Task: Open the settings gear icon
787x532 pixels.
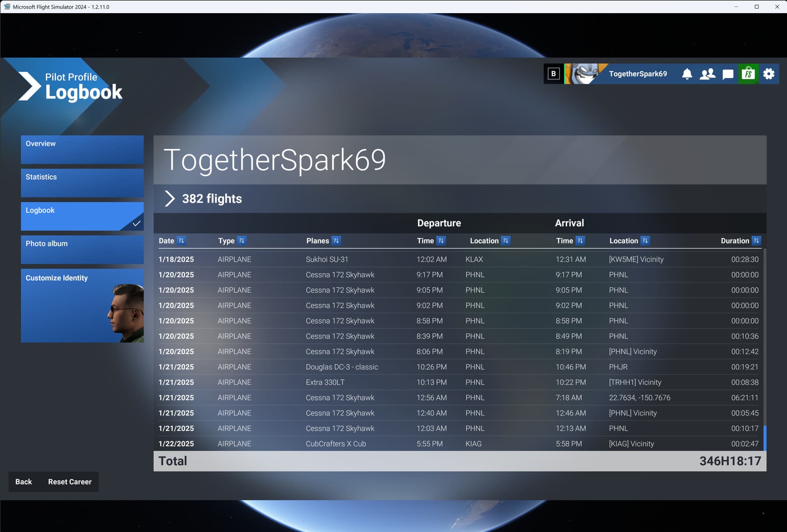Action: pyautogui.click(x=769, y=74)
